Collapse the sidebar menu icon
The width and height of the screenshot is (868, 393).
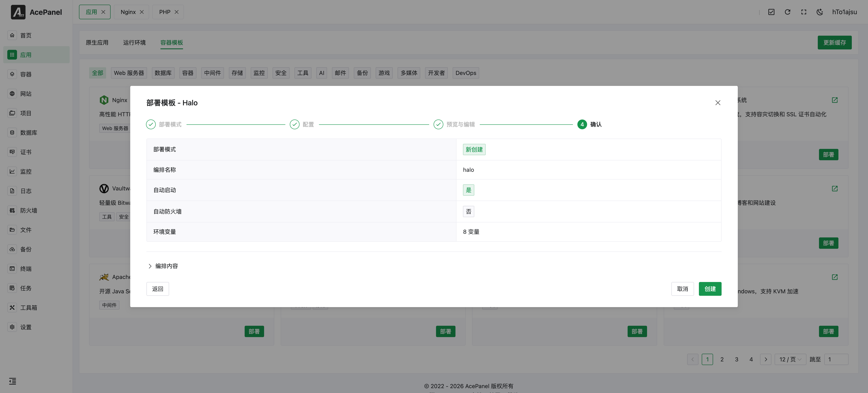point(13,381)
